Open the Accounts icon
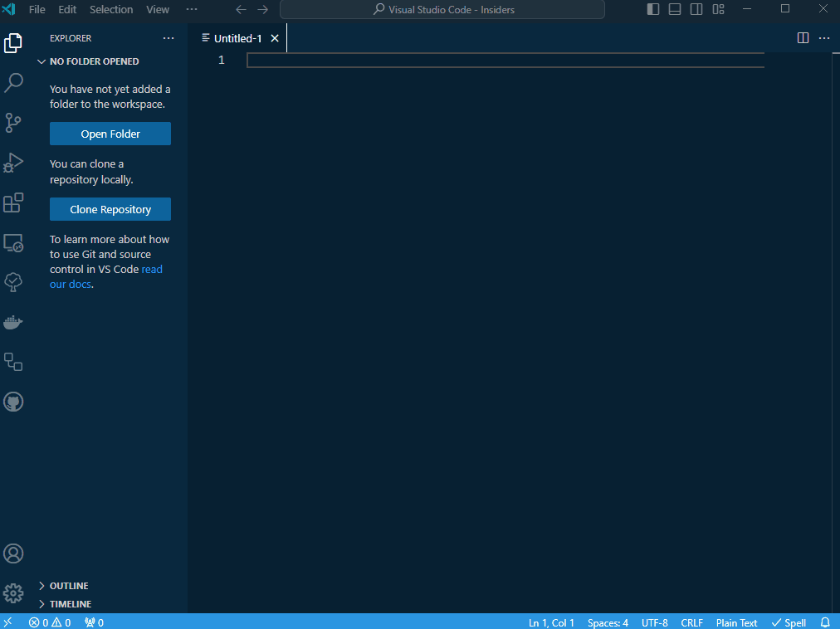Viewport: 840px width, 629px height. (x=12, y=553)
